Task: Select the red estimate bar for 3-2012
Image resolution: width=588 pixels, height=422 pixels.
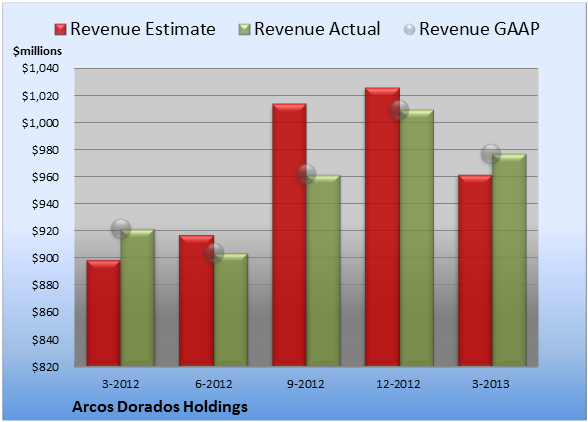Action: (x=104, y=313)
